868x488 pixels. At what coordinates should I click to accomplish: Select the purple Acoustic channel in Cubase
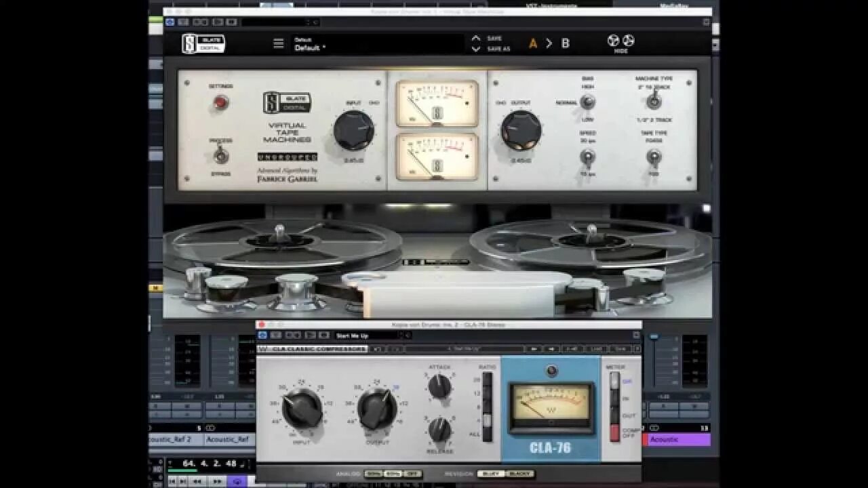(x=679, y=439)
